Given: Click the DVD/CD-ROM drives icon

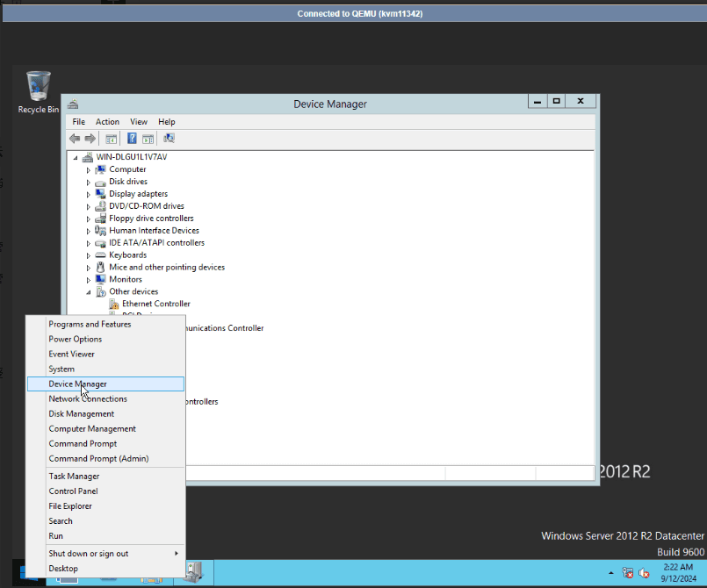Looking at the screenshot, I should (100, 206).
